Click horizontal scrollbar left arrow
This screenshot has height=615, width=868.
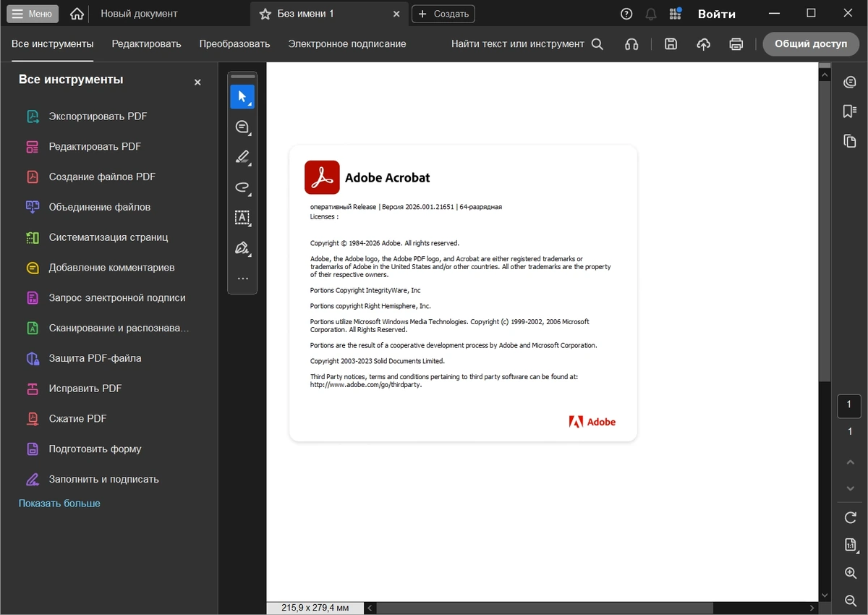pyautogui.click(x=370, y=608)
